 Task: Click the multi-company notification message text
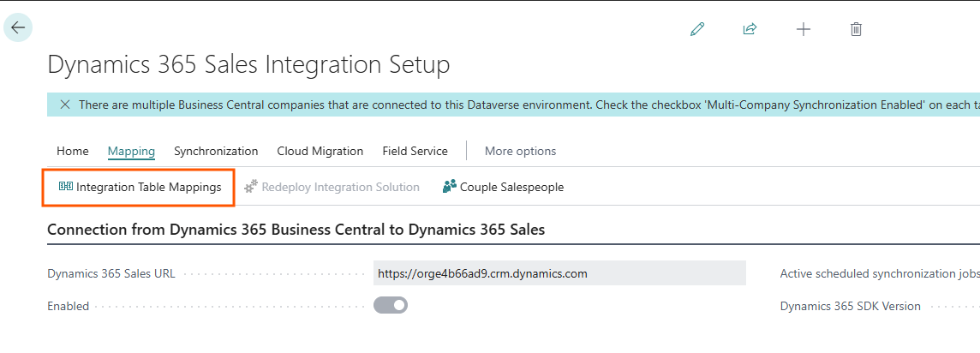tap(529, 105)
